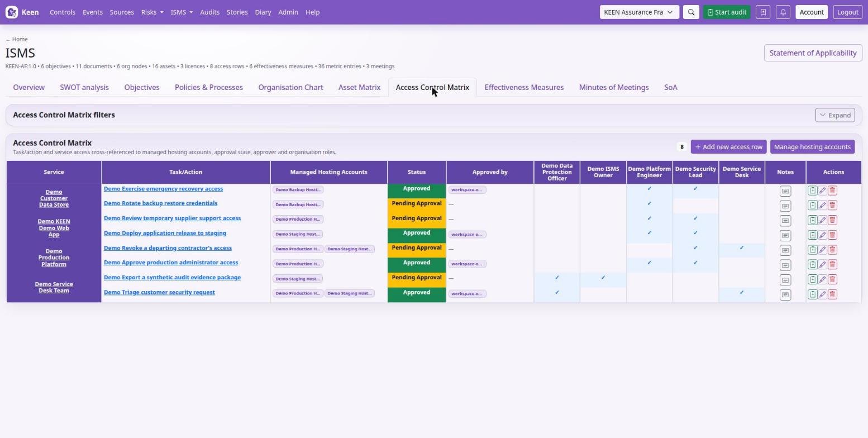The width and height of the screenshot is (868, 438).
Task: Start audit for Deploy application release to staging row
Action: point(813,235)
